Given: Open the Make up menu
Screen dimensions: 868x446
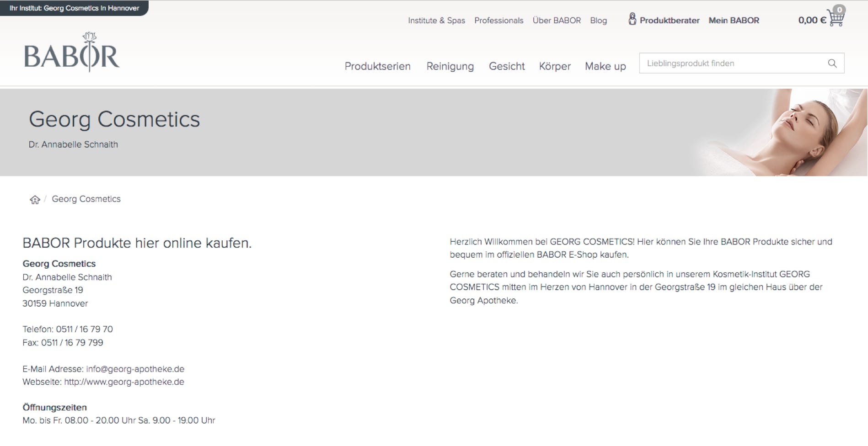Looking at the screenshot, I should 605,66.
